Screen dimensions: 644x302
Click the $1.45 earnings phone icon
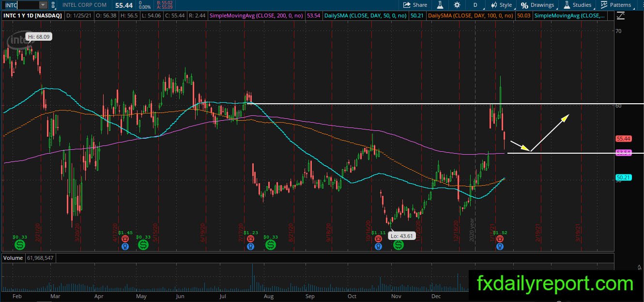125,238
